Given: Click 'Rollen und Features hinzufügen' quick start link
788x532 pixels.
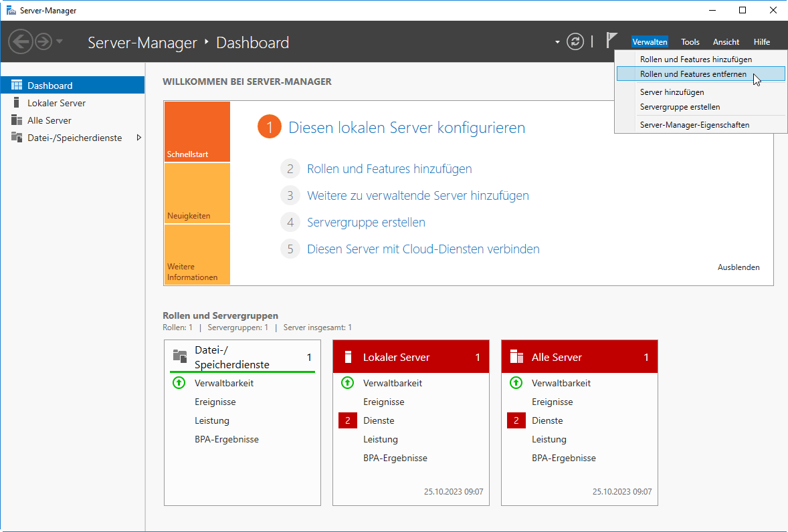Looking at the screenshot, I should (x=389, y=169).
